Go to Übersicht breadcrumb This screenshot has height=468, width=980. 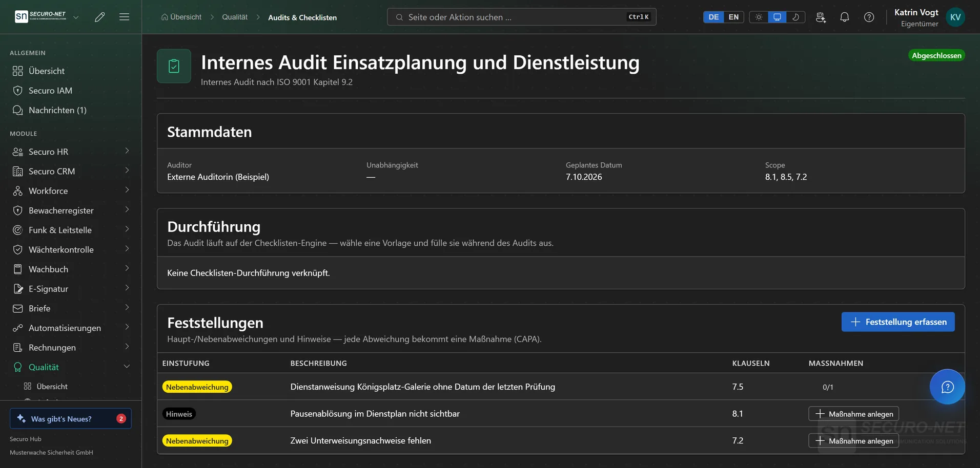click(x=181, y=17)
